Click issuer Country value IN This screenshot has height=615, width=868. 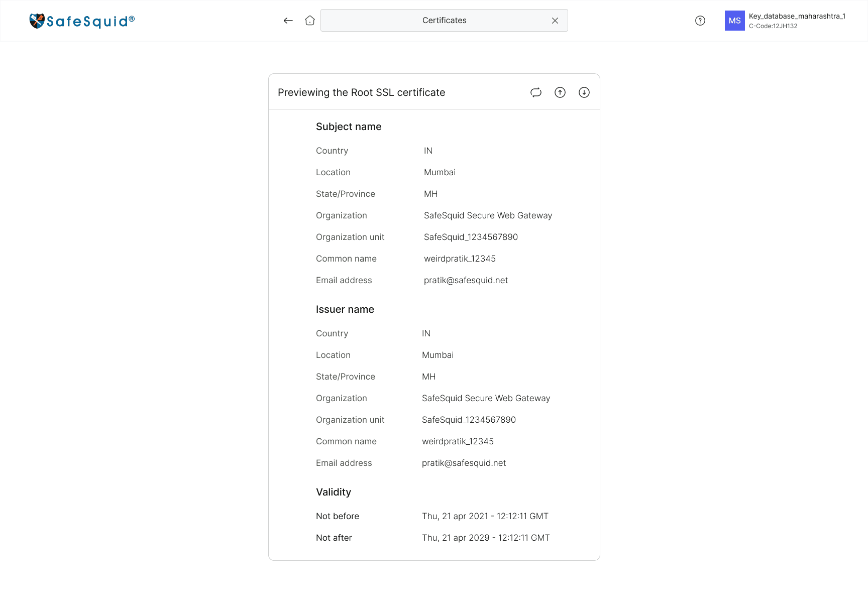426,333
